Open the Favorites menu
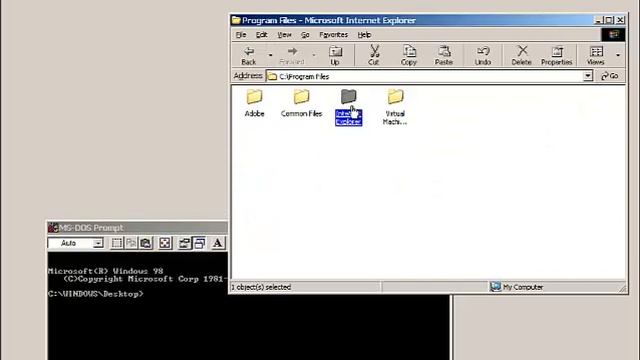 [x=333, y=35]
